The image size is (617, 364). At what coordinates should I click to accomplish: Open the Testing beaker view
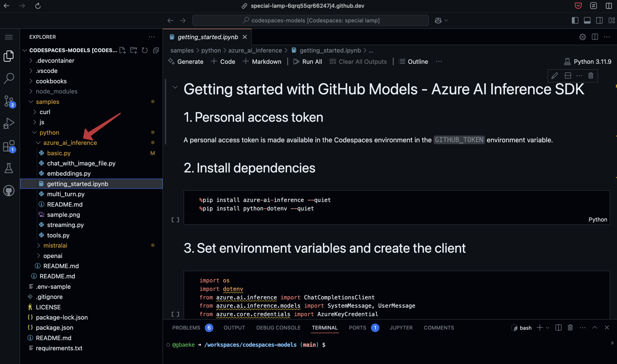pyautogui.click(x=9, y=168)
